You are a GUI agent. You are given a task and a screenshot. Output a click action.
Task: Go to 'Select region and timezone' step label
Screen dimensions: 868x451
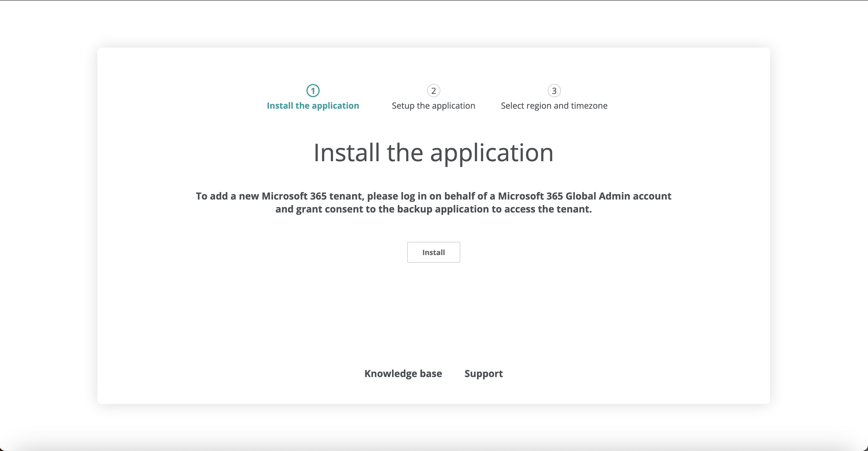[554, 106]
